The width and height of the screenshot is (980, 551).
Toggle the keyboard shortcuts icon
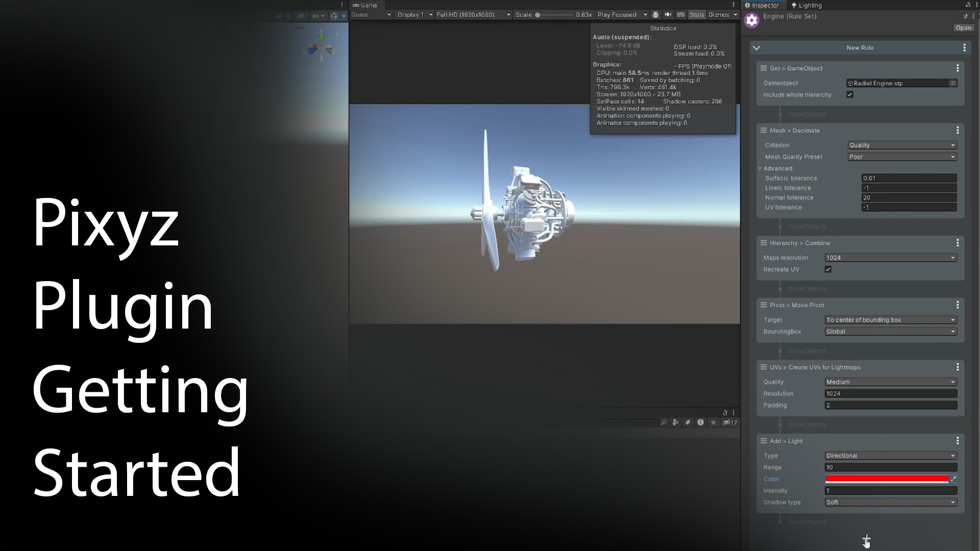pyautogui.click(x=680, y=15)
